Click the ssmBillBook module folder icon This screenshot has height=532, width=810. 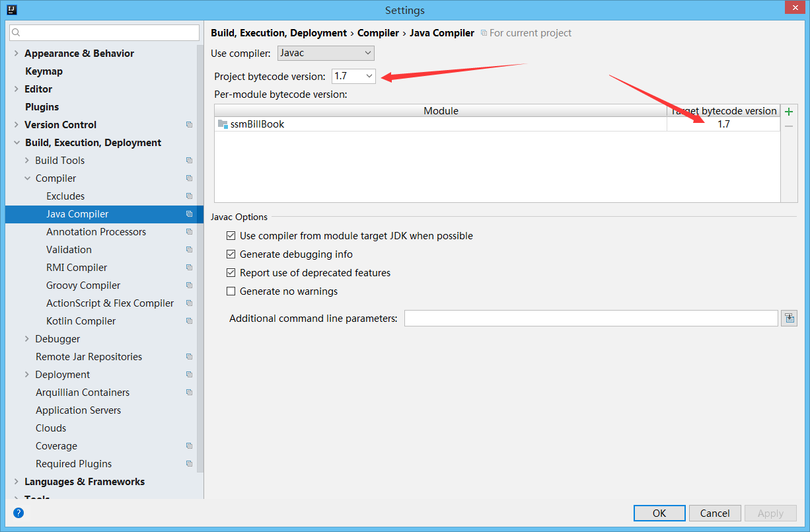click(223, 124)
